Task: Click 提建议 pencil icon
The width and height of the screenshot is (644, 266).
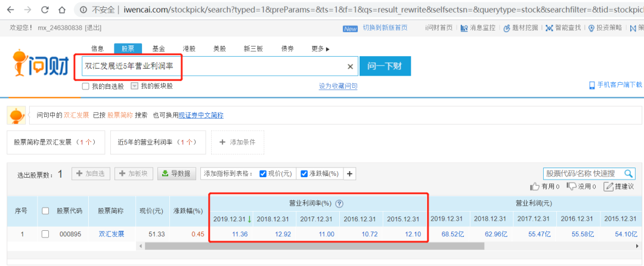Action: (x=608, y=186)
